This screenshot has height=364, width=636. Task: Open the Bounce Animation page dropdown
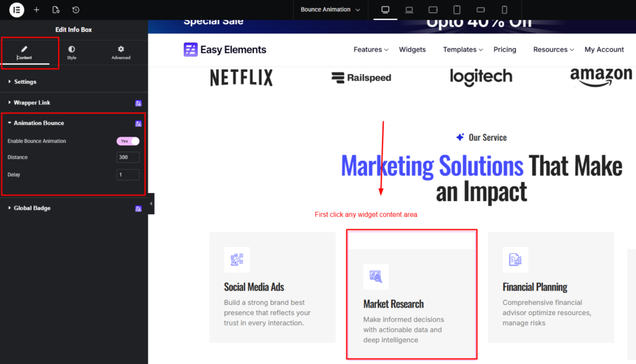(x=325, y=10)
